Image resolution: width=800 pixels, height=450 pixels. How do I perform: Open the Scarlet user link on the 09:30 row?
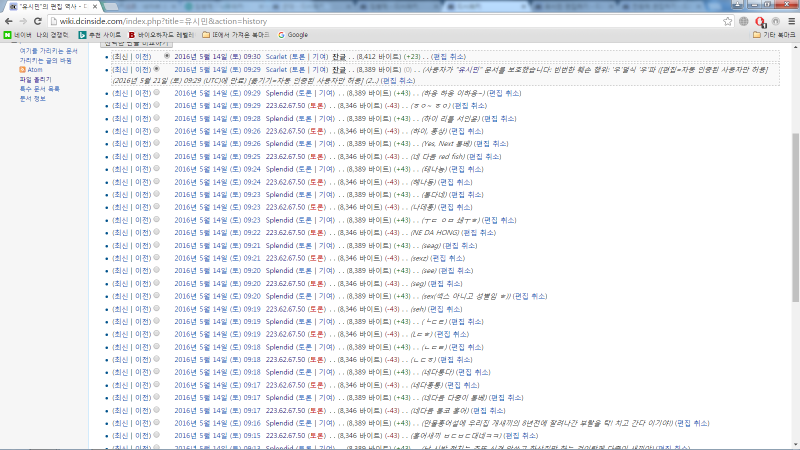pyautogui.click(x=276, y=57)
